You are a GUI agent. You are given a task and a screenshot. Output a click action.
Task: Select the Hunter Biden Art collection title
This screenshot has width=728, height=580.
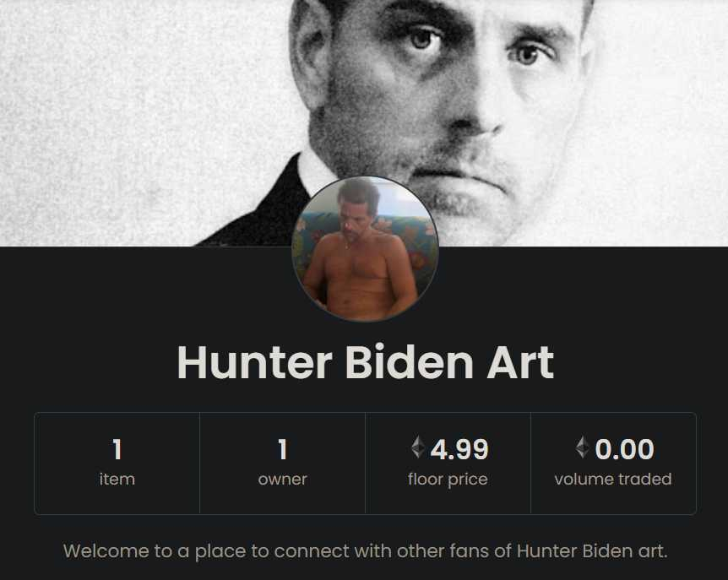pyautogui.click(x=366, y=362)
